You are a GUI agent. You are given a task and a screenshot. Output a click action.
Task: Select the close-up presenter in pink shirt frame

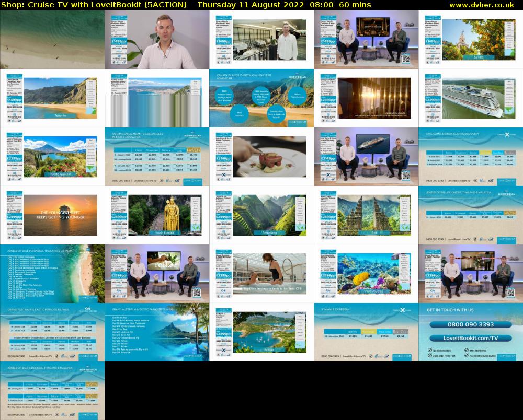pyautogui.click(x=157, y=40)
